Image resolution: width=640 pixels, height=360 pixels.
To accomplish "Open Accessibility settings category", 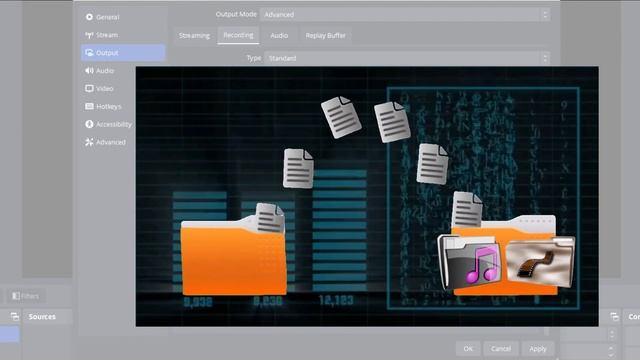I will pyautogui.click(x=109, y=124).
